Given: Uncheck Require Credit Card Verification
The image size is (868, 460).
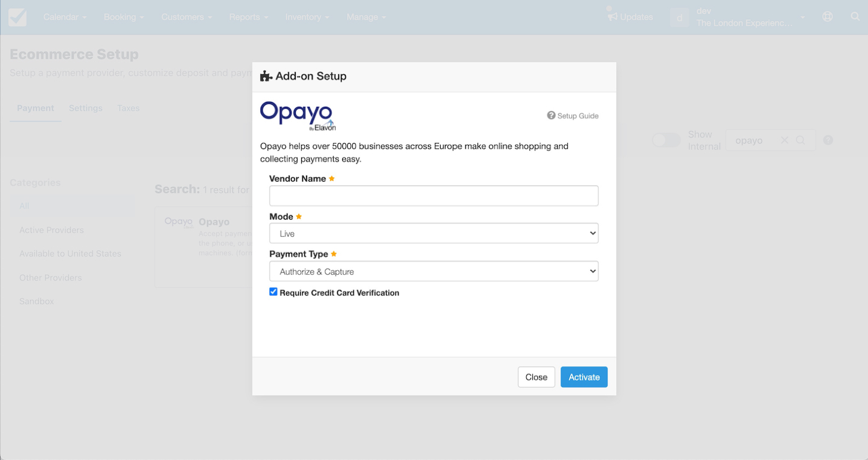Looking at the screenshot, I should (x=273, y=292).
